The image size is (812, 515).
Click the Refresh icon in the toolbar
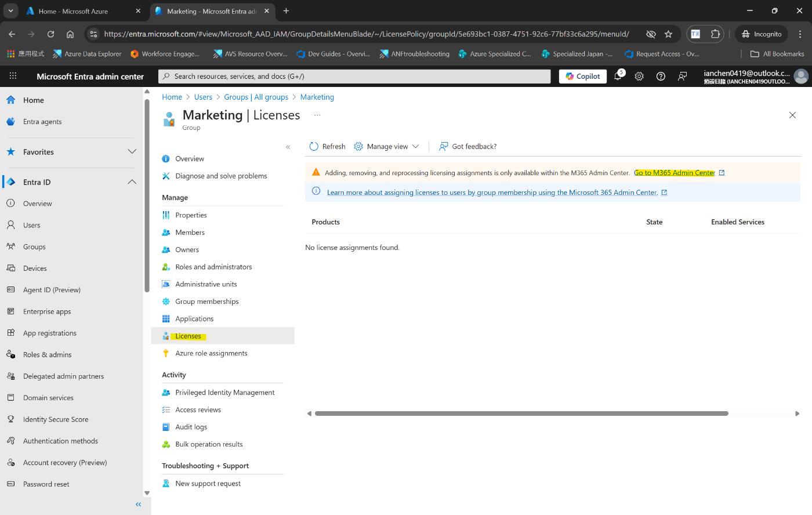(x=314, y=147)
